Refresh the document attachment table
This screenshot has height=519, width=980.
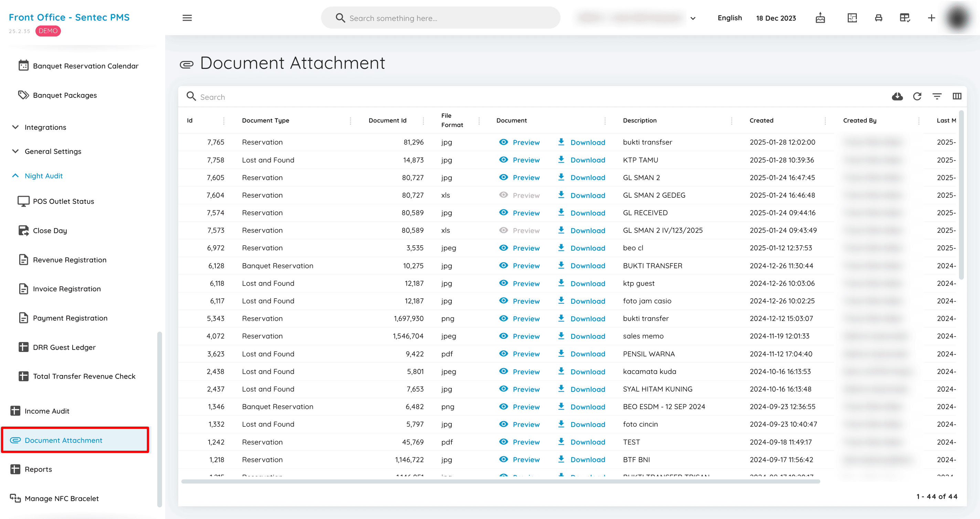pos(917,96)
